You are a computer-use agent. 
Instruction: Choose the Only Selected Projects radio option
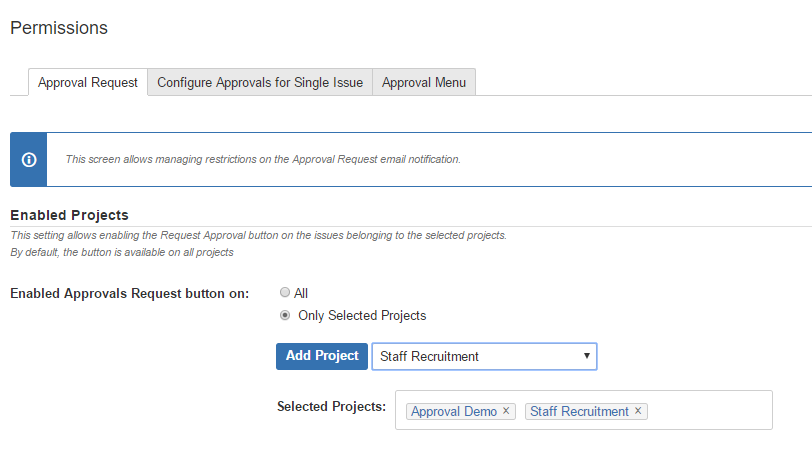[x=286, y=315]
